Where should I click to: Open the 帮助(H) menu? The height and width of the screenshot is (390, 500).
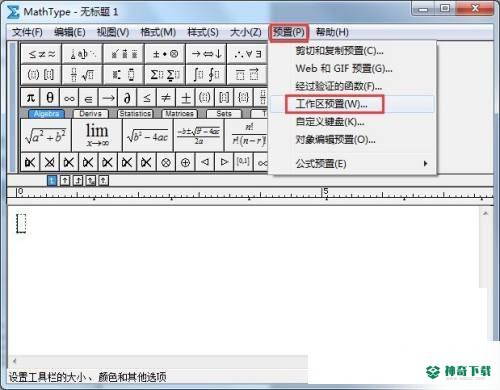click(x=332, y=32)
